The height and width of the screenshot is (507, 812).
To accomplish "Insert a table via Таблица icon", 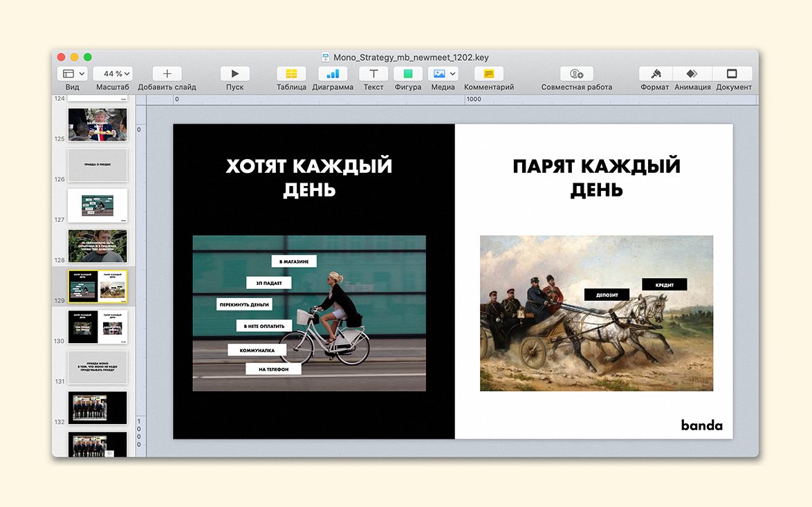I will 291,73.
